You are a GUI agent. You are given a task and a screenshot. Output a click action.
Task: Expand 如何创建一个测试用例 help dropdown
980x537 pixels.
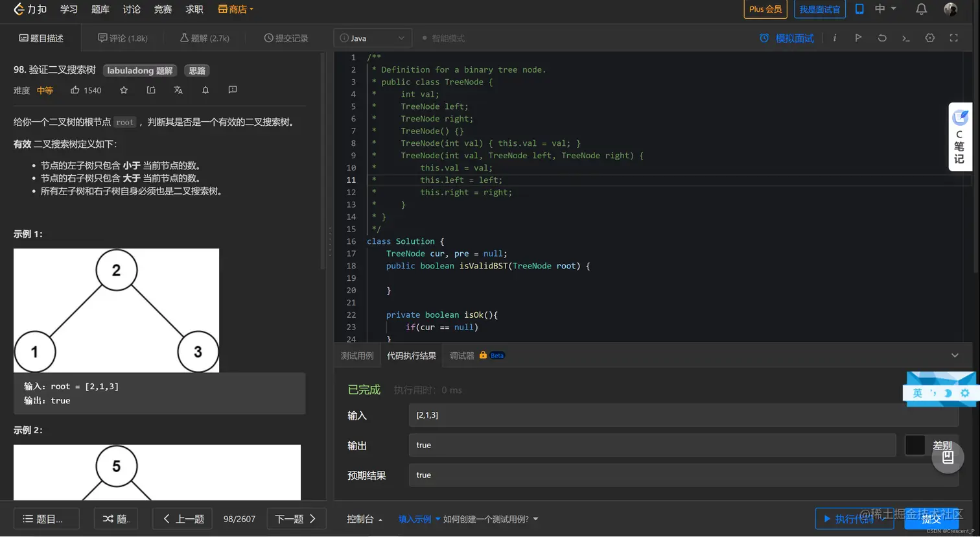[x=491, y=519]
